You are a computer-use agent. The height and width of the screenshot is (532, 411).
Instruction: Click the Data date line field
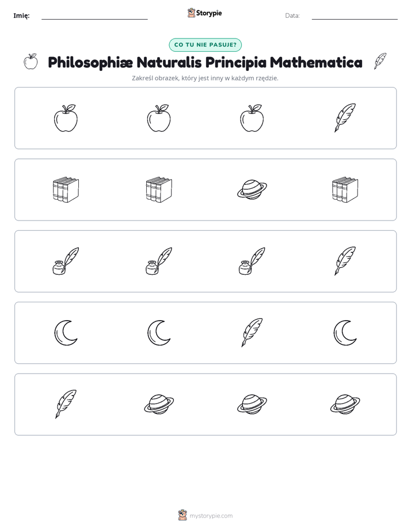[x=355, y=16]
